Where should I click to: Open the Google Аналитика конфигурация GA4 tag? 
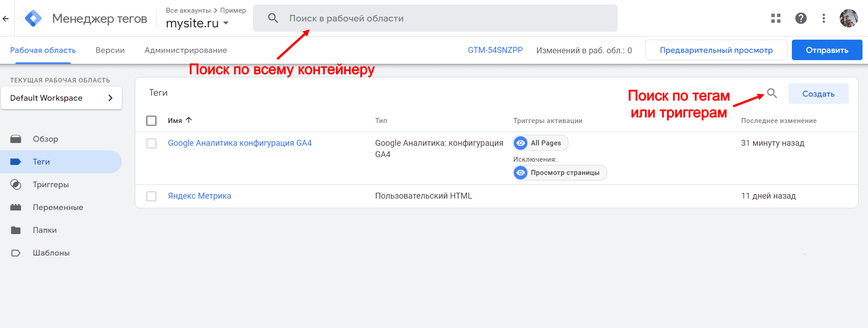coord(240,143)
